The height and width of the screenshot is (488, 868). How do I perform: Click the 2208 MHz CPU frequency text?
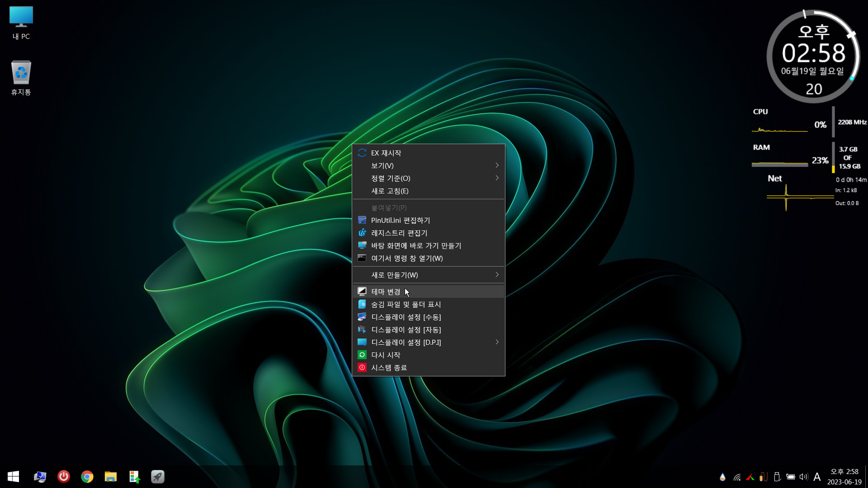click(852, 122)
